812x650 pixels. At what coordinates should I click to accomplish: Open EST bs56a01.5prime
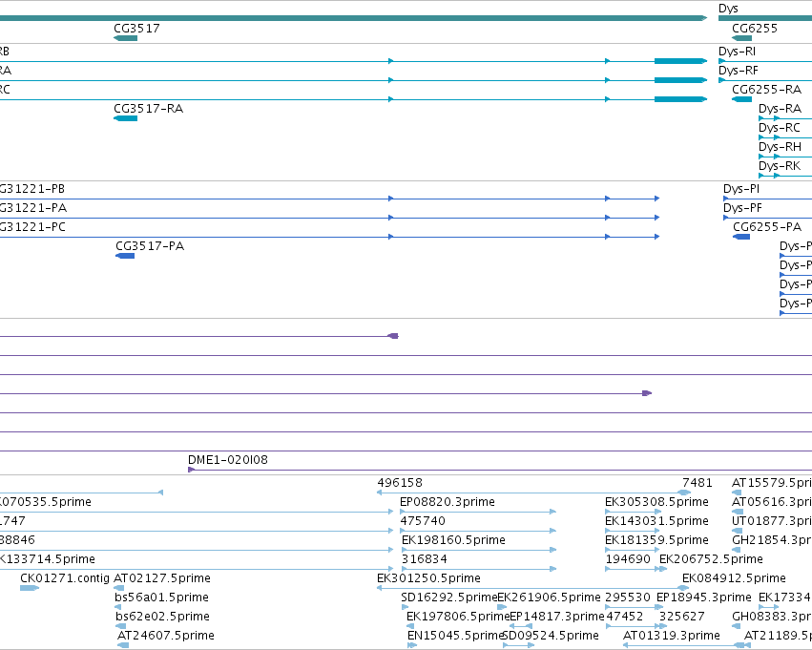161,598
